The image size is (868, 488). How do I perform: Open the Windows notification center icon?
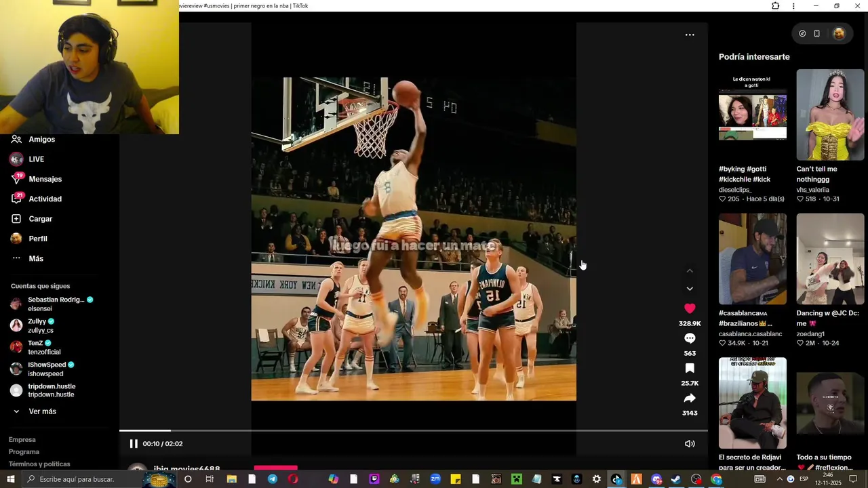point(853,479)
